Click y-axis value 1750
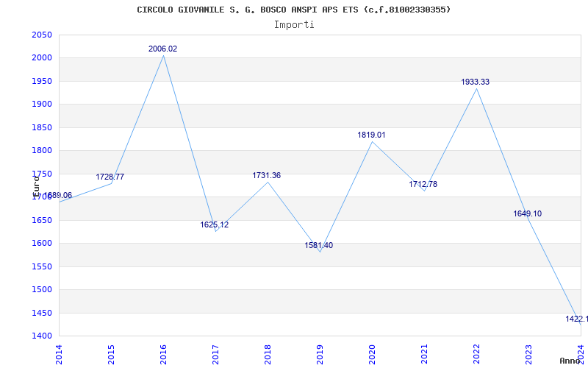This screenshot has width=588, height=368. pyautogui.click(x=42, y=174)
